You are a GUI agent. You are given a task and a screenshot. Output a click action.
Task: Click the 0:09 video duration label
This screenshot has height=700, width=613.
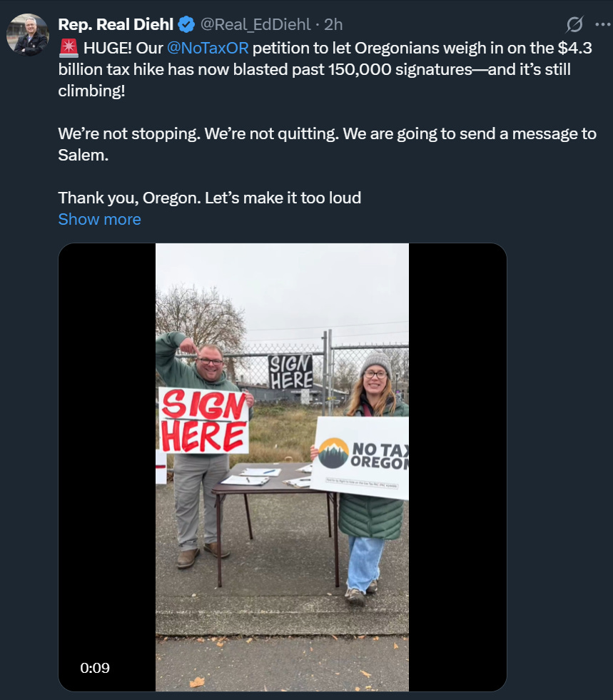pyautogui.click(x=95, y=668)
